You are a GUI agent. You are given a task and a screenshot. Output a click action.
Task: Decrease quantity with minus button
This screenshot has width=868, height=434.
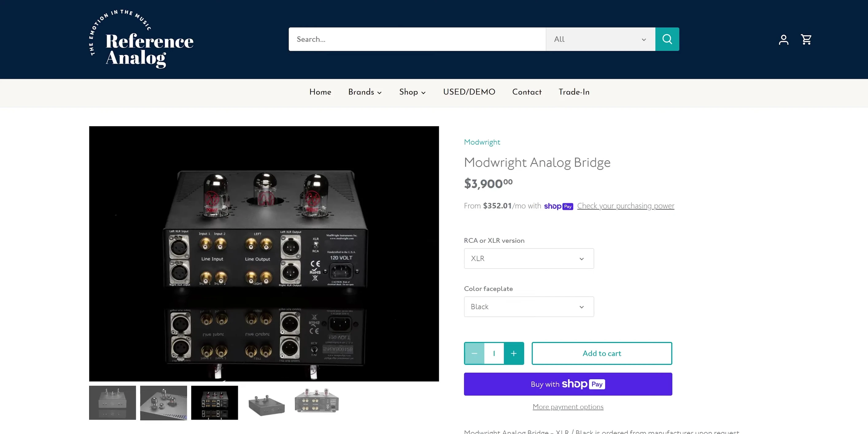[474, 354]
